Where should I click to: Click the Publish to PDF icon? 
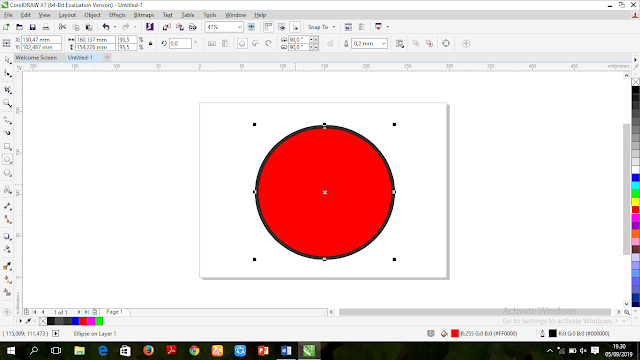point(193,27)
